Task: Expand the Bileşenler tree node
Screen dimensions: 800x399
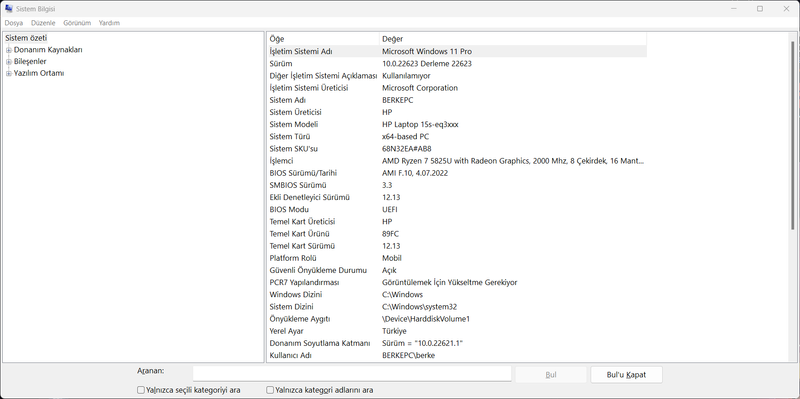Action: coord(9,62)
